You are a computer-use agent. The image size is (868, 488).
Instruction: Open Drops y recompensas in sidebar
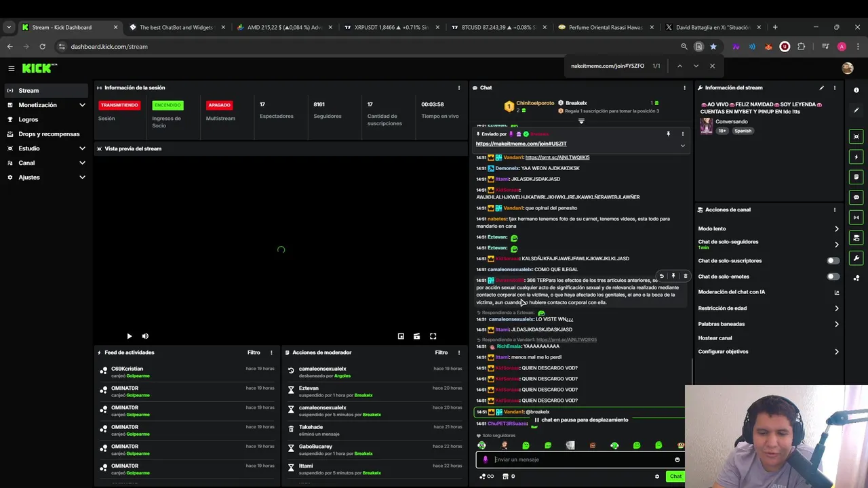(x=45, y=134)
